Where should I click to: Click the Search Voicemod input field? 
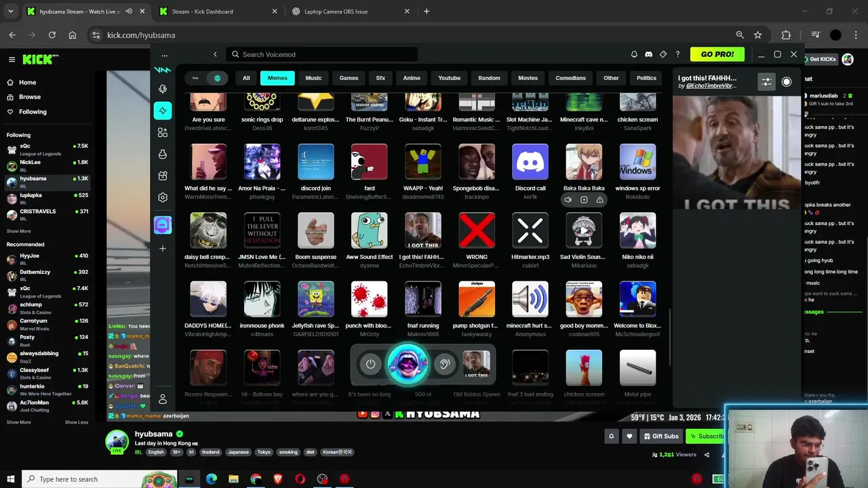(322, 54)
